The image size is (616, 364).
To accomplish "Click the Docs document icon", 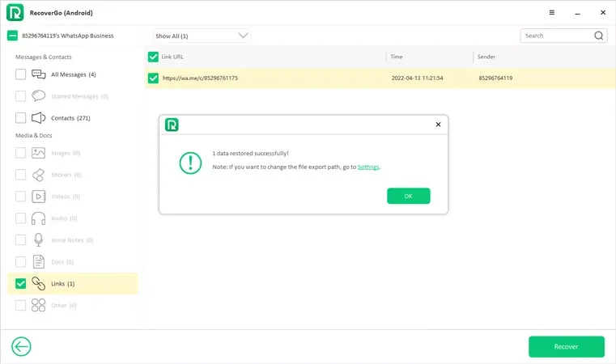I will coord(39,261).
